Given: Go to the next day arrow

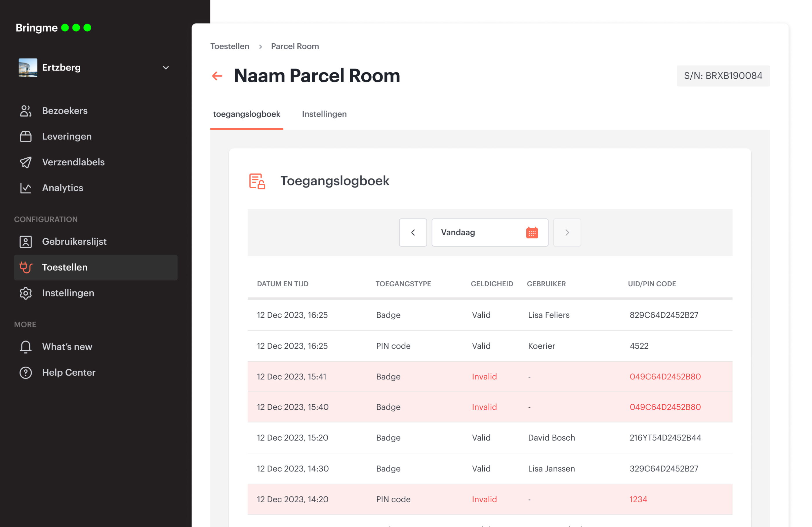Looking at the screenshot, I should click(567, 232).
